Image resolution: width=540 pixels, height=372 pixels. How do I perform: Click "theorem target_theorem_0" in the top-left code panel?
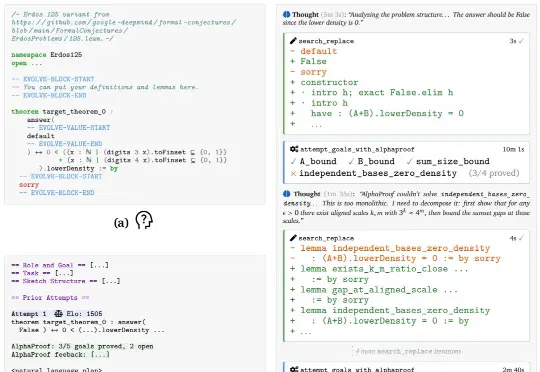pos(59,112)
